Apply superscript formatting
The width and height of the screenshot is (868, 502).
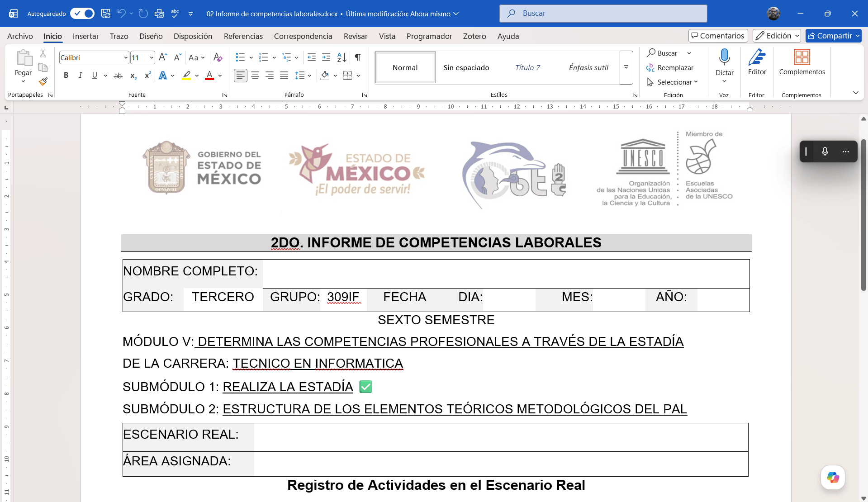[x=147, y=76]
